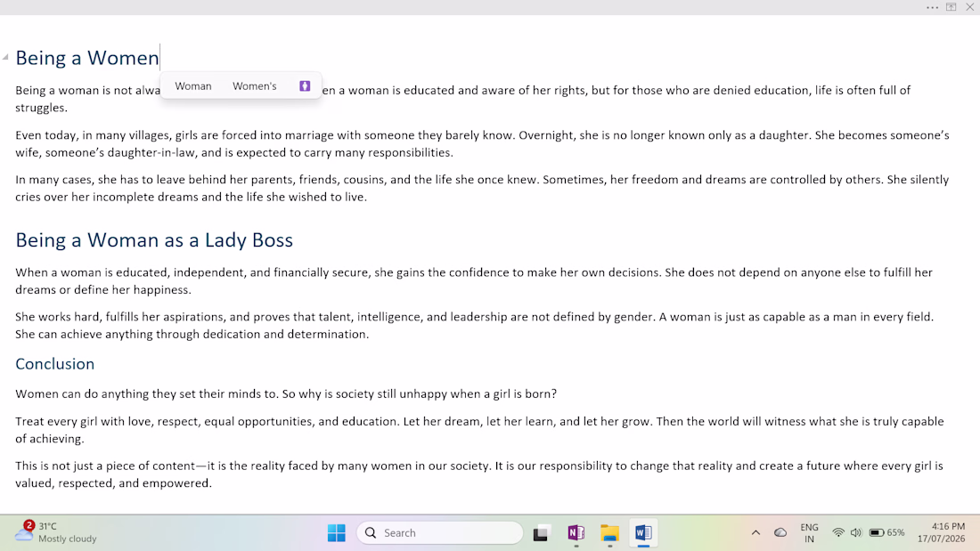This screenshot has height=551, width=980.
Task: Click the paragraph starting 'In many cases'
Action: coord(482,188)
